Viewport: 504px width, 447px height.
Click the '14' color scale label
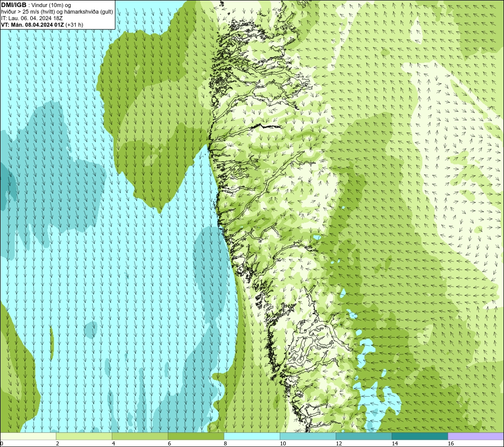395,444
